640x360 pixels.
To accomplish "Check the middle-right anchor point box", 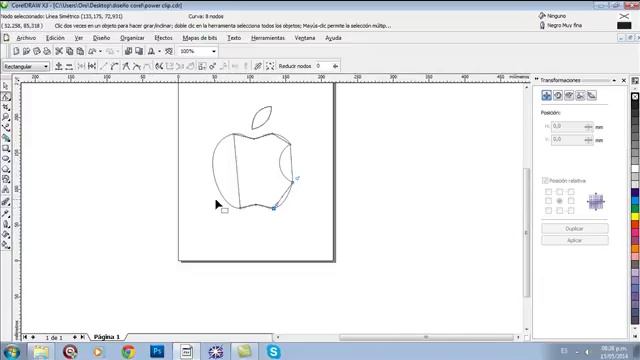I will [571, 201].
